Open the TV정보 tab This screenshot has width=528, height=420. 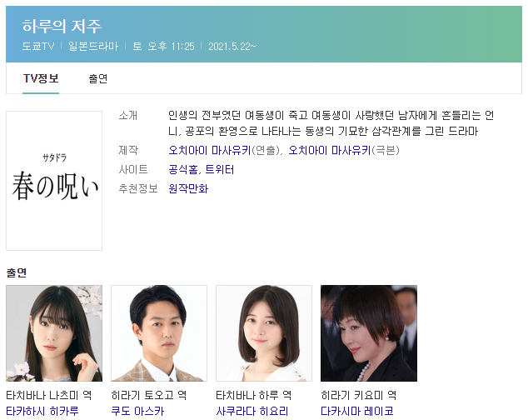(x=41, y=78)
